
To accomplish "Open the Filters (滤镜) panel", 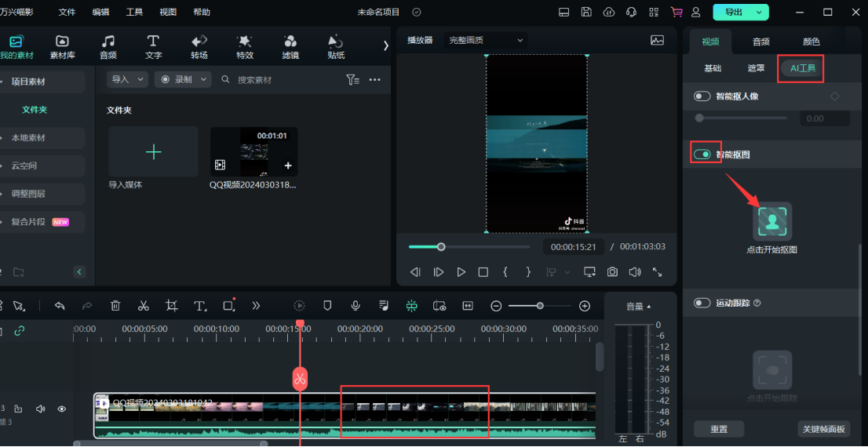I will 290,47.
